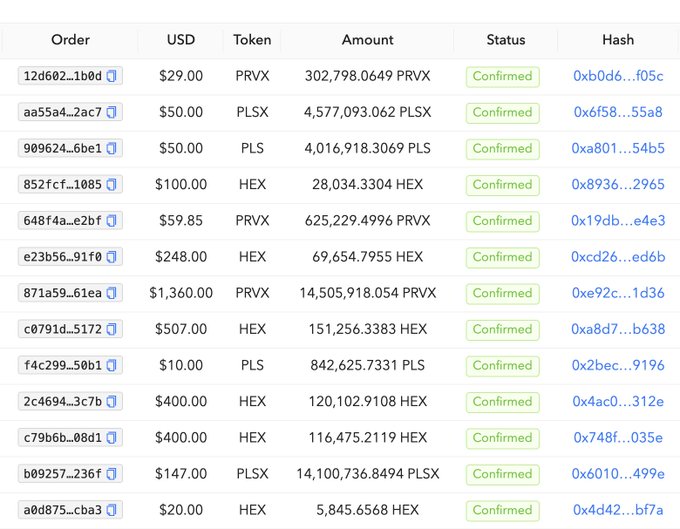Select order ID text 12d602…1b0d
Image resolution: width=680 pixels, height=529 pixels.
(x=62, y=76)
